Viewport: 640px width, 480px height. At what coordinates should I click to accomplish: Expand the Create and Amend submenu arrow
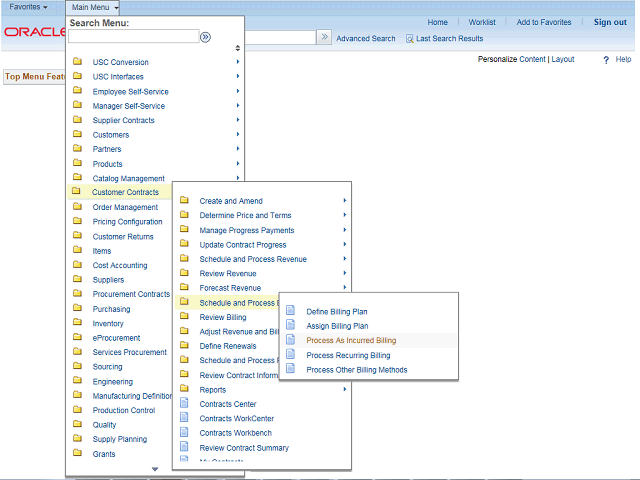point(344,201)
